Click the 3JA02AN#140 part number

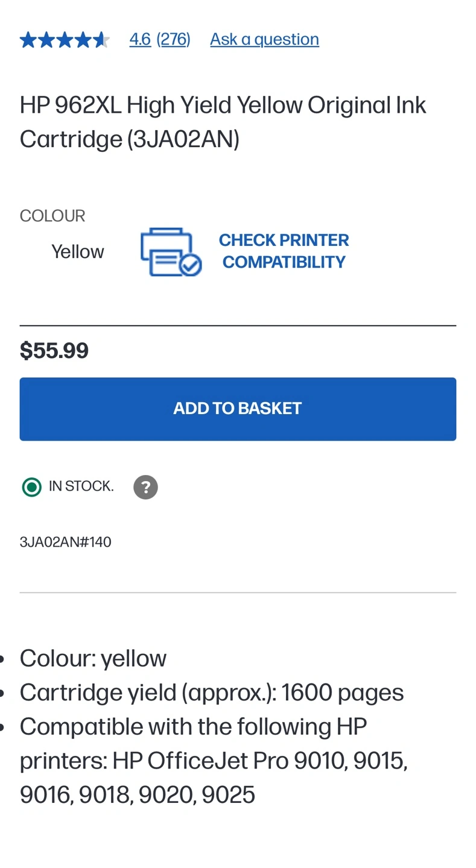(65, 542)
